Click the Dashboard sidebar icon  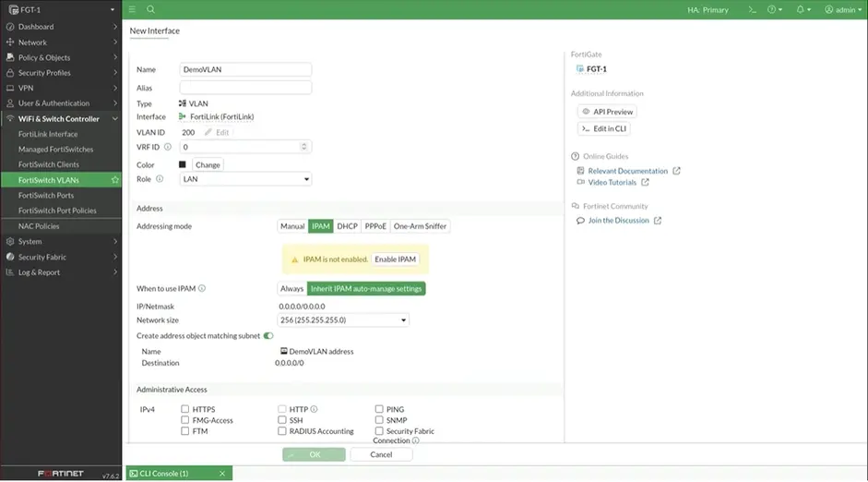coord(10,27)
